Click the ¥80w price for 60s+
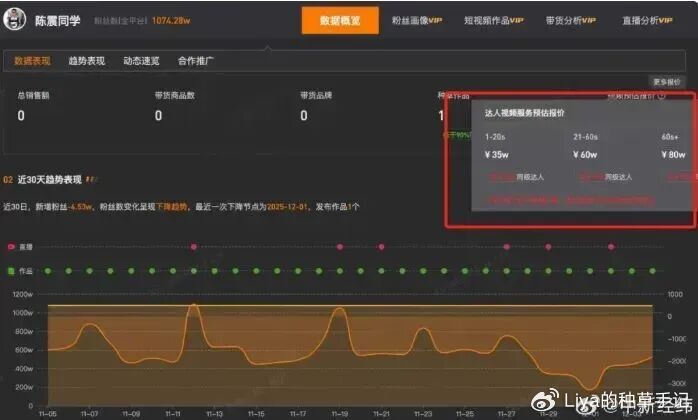This screenshot has height=420, width=698. point(673,155)
